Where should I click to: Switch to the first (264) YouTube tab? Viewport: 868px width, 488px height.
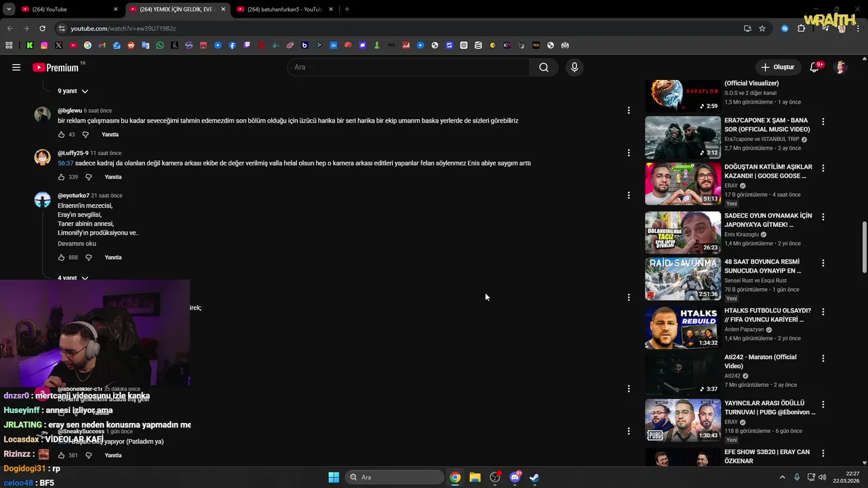(x=68, y=9)
